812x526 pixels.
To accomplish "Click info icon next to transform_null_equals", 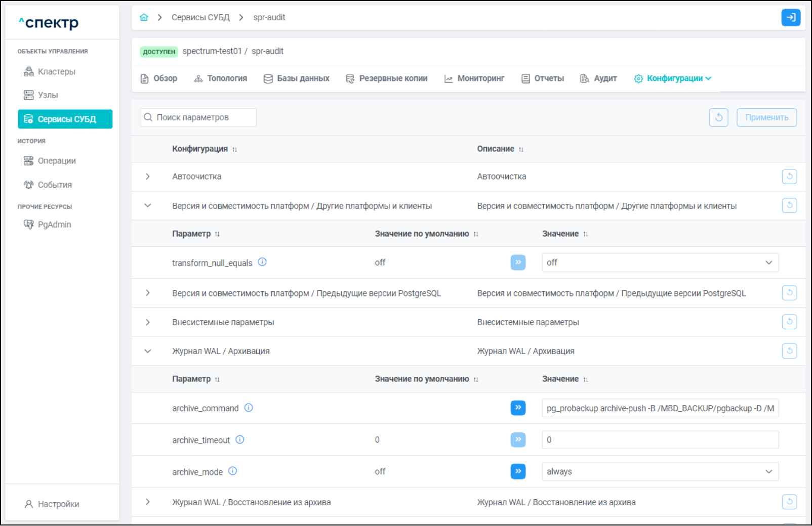I will [x=262, y=262].
